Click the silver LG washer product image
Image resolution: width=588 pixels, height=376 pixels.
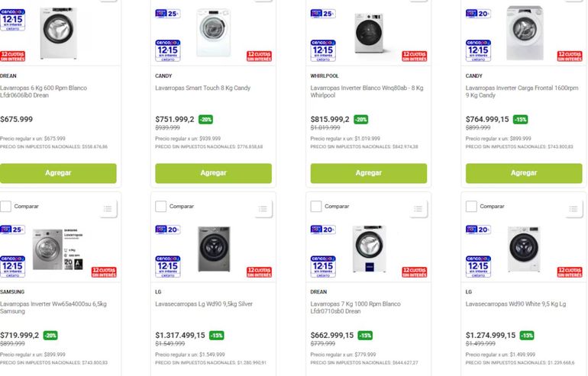coord(213,249)
